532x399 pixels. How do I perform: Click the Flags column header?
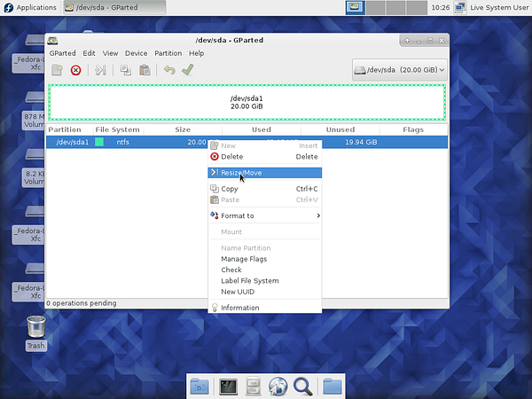(413, 129)
